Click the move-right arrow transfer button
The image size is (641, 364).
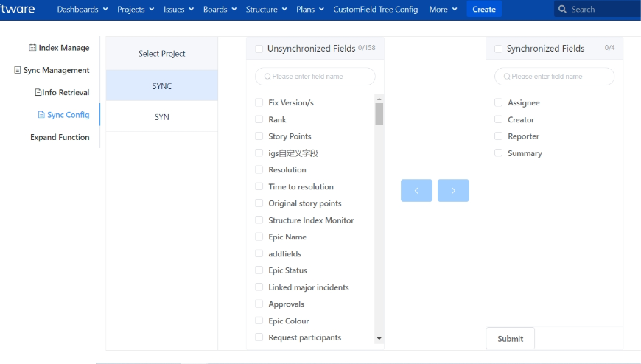453,190
